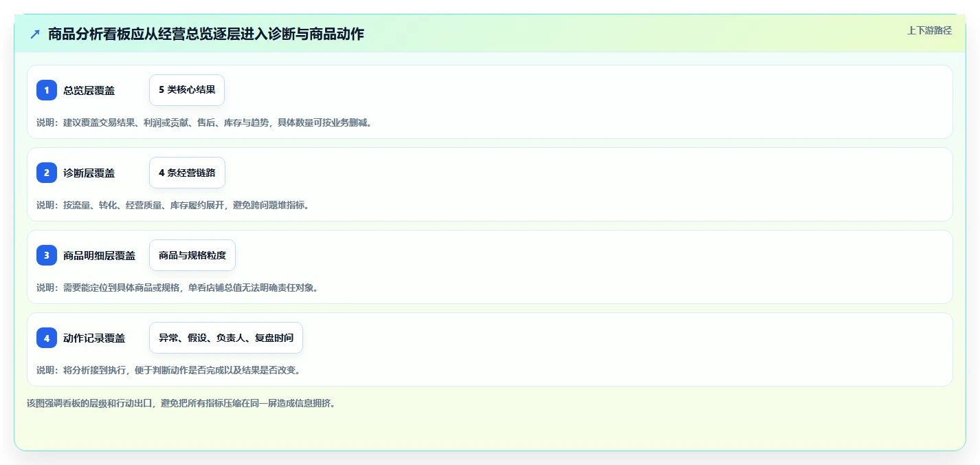Viewport: 980px width, 465px height.
Task: Click the title '商品分析看板应从经营总览逐层进入诊断与商品动作'
Action: [206, 34]
